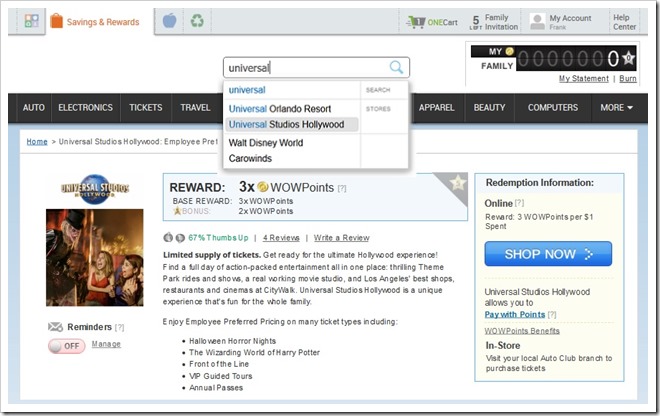This screenshot has width=660, height=416.
Task: Click the gold coin beside 3x WOWPoints
Action: coord(263,186)
